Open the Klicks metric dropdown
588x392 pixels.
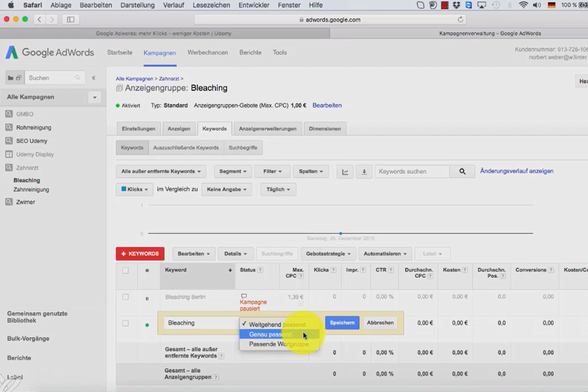pyautogui.click(x=135, y=190)
